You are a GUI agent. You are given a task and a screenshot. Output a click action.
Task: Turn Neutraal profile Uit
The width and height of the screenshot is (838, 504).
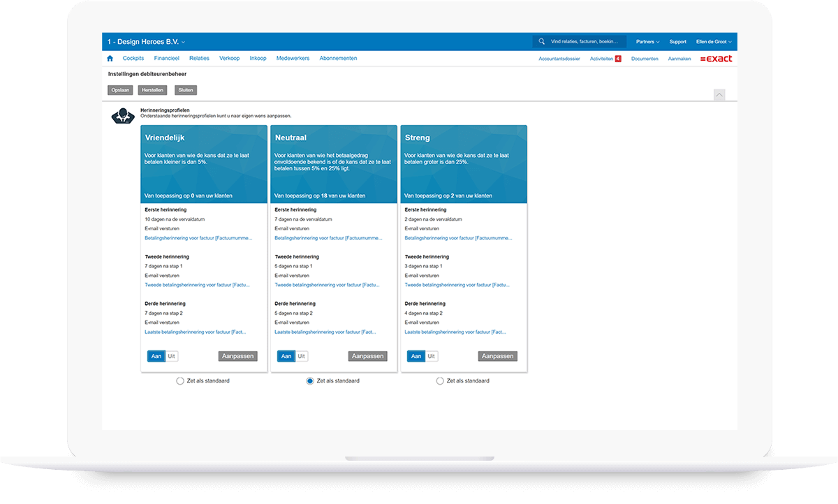point(302,356)
